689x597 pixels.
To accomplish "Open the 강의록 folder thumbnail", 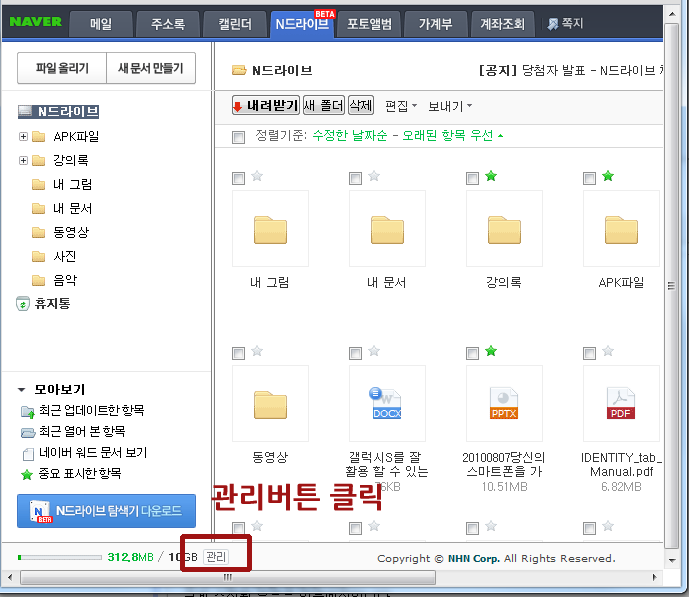I will [504, 228].
